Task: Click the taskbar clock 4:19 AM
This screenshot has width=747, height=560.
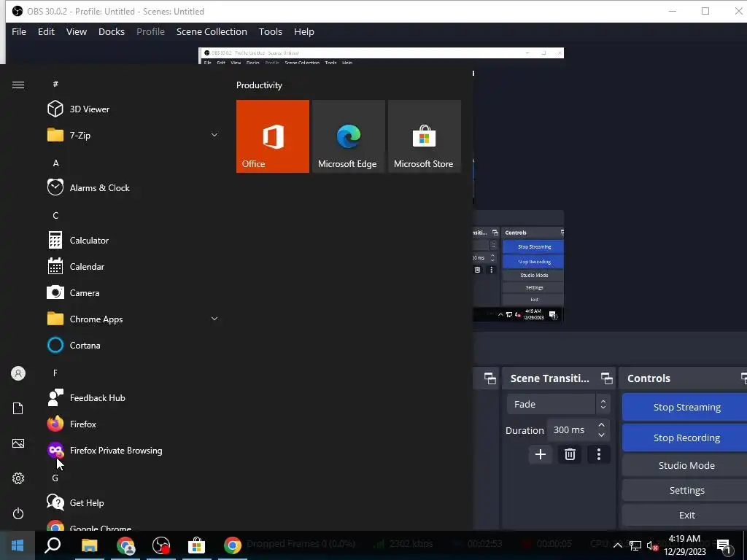Action: [x=684, y=545]
